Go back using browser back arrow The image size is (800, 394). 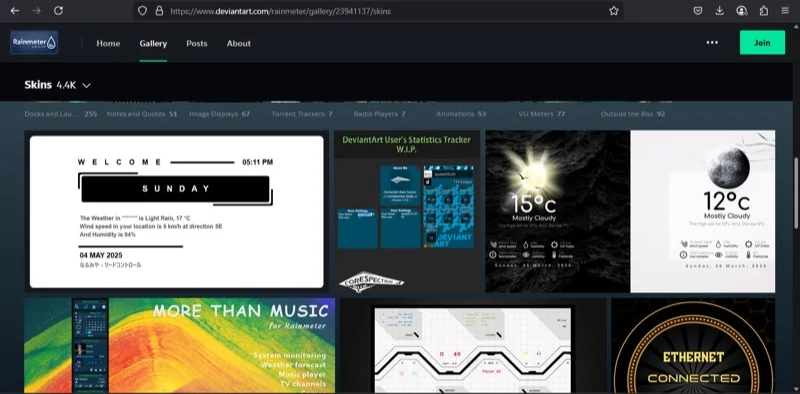pos(15,11)
